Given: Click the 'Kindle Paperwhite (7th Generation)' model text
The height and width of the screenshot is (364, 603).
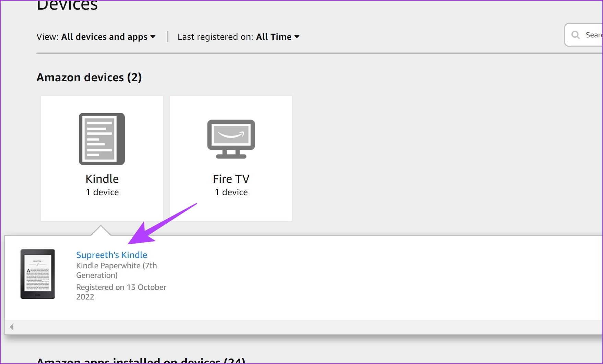Looking at the screenshot, I should point(116,270).
